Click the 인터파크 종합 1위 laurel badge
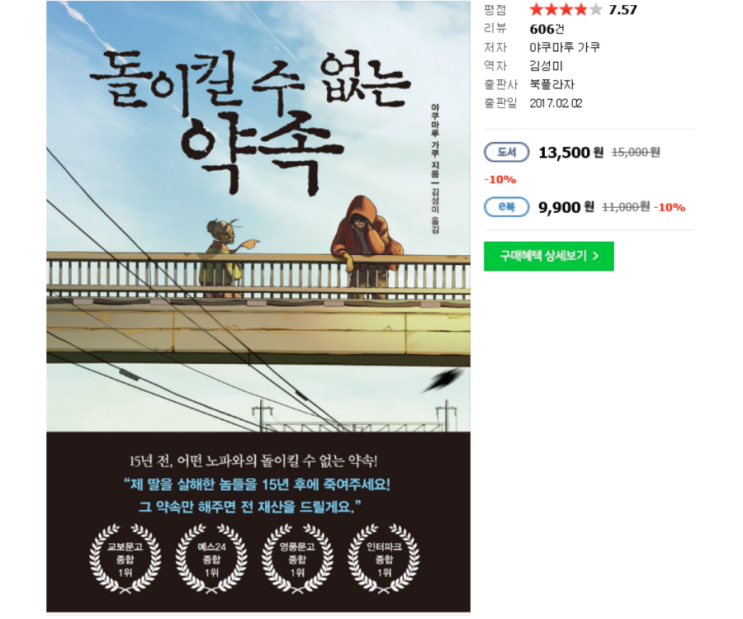The width and height of the screenshot is (743, 619). pyautogui.click(x=383, y=559)
